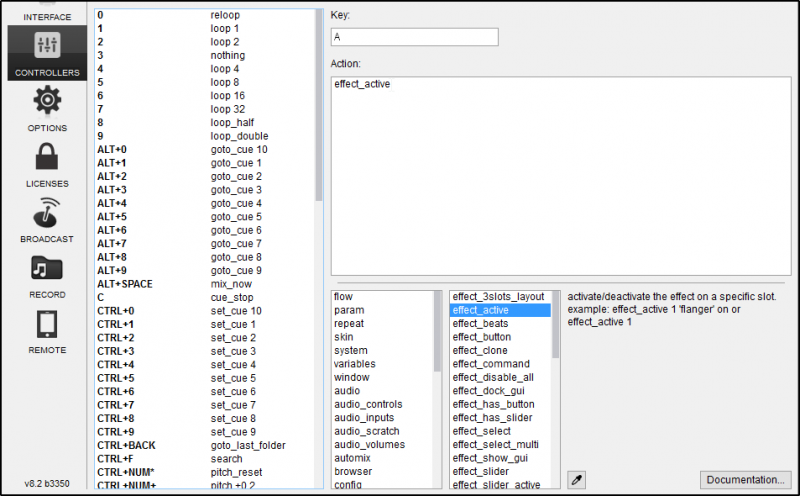800x496 pixels.
Task: Click the eyedropper icon beside Documentation
Action: [x=576, y=480]
